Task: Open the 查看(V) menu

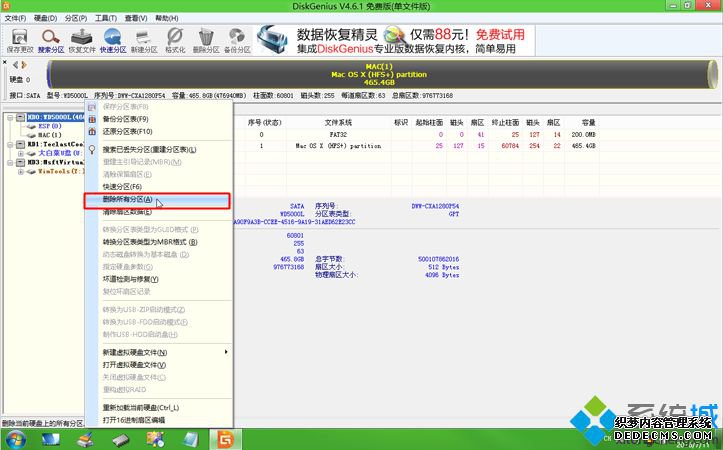Action: pyautogui.click(x=136, y=18)
